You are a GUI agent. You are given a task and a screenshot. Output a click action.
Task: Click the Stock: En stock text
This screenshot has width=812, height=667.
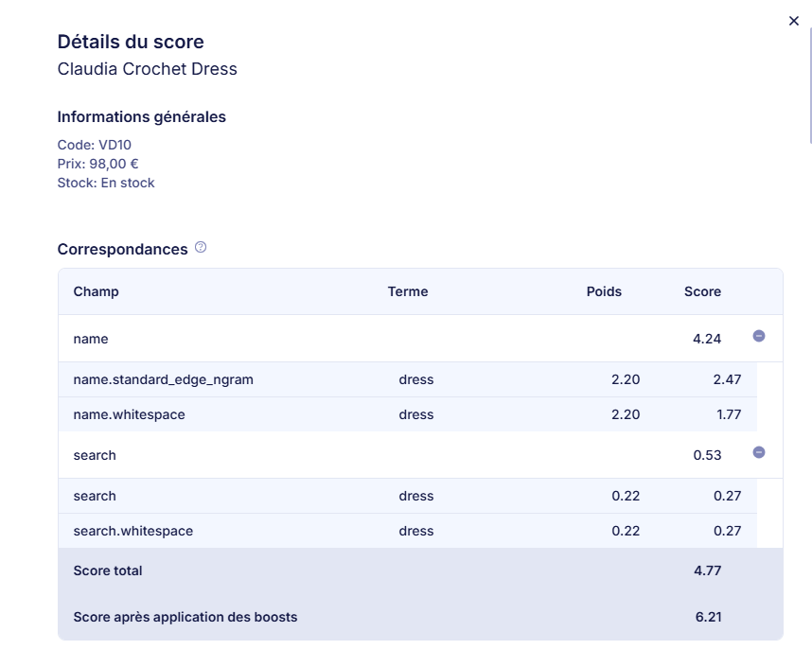click(x=105, y=183)
